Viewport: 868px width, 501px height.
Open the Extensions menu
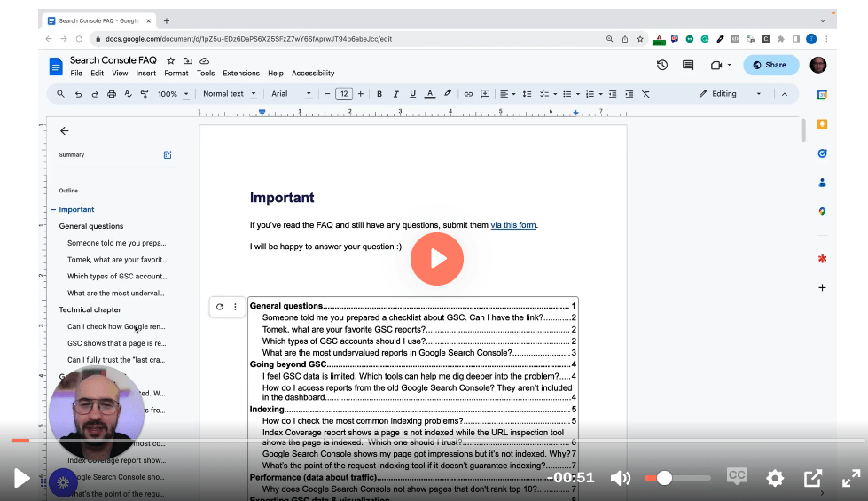241,73
